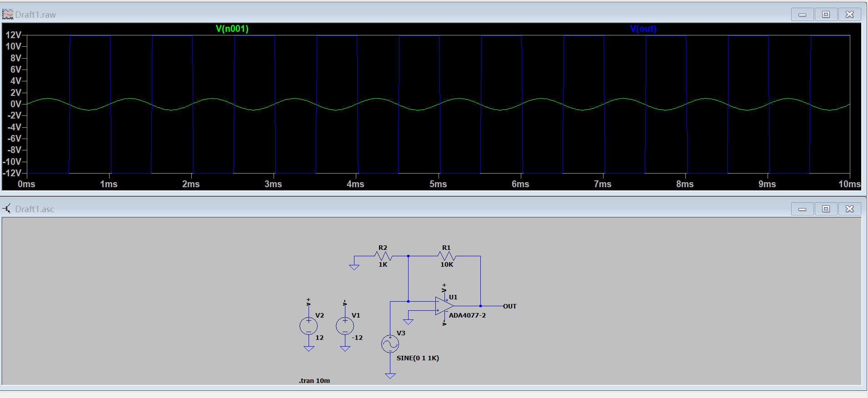Click the U1 reference label
The image size is (868, 398).
[453, 297]
